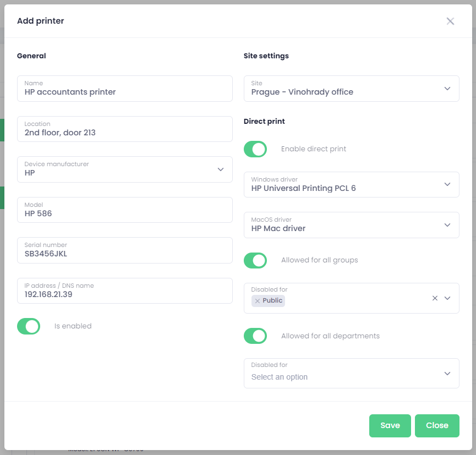Toggle Allowed for all departments switch
The image size is (476, 455).
(x=255, y=336)
